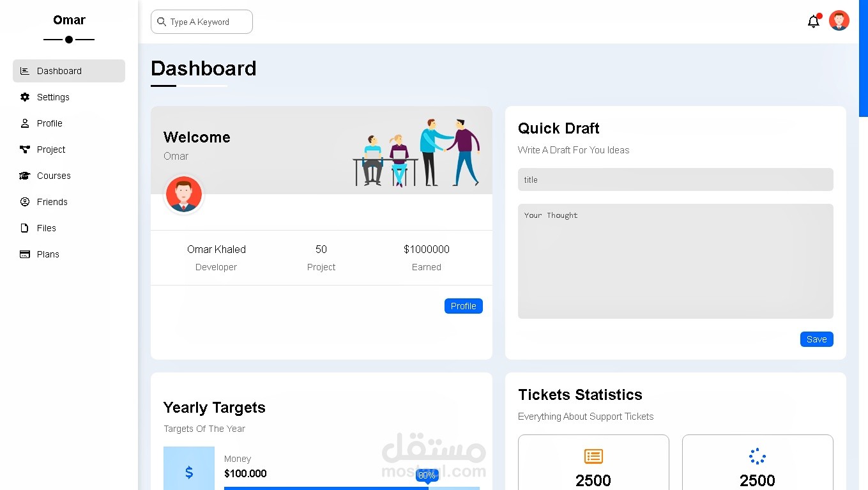The width and height of the screenshot is (868, 490).
Task: Navigate to Settings via the sidebar menu
Action: [53, 96]
